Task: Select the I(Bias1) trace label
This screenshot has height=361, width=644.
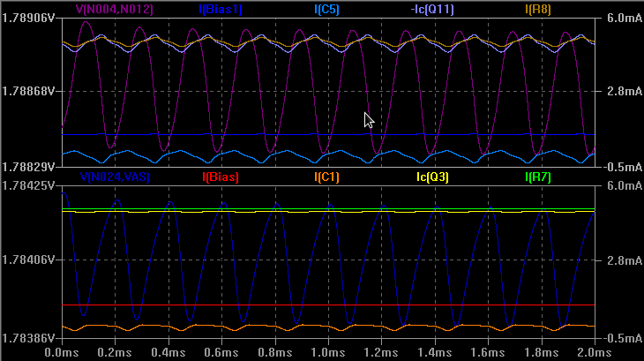Action: coord(221,9)
